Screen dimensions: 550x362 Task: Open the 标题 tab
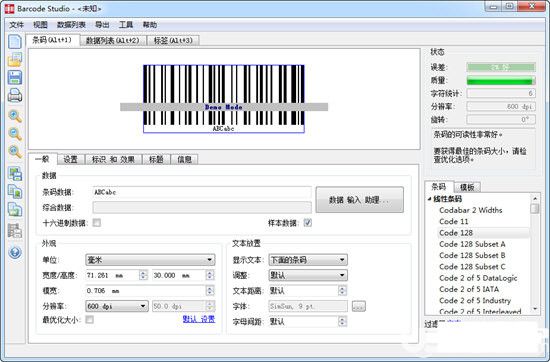click(156, 160)
